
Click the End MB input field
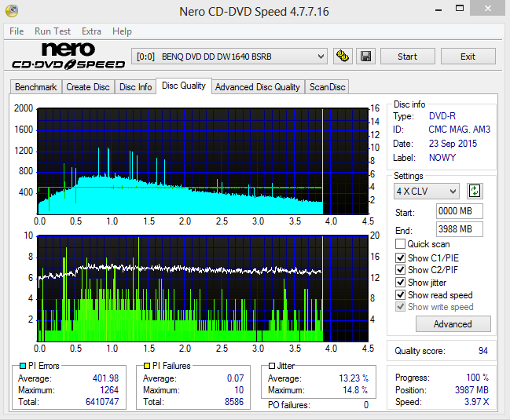[x=459, y=229]
